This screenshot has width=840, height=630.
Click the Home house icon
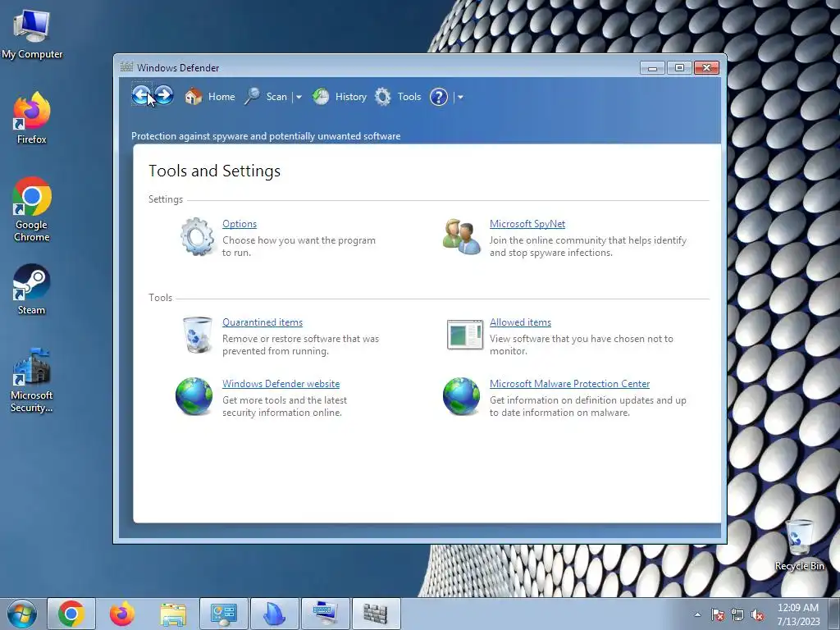194,97
